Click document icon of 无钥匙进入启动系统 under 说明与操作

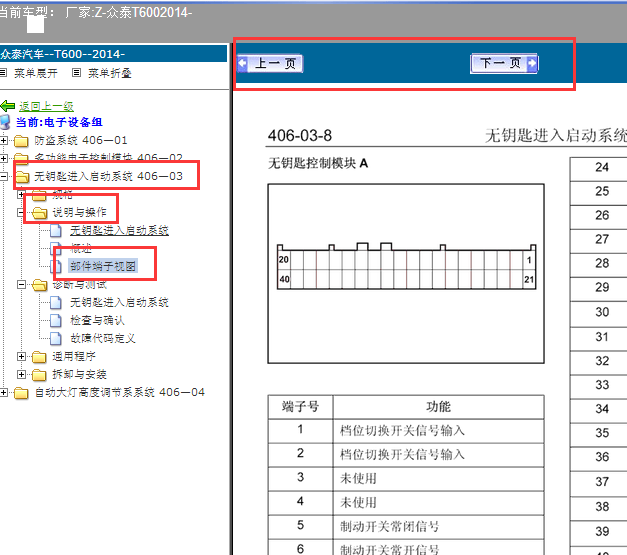[x=56, y=231]
